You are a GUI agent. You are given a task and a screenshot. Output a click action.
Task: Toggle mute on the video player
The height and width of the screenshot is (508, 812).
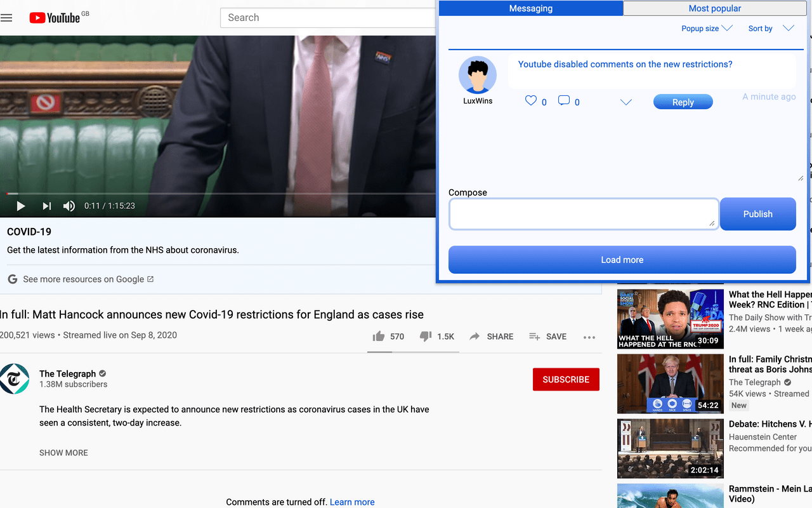[x=69, y=206]
